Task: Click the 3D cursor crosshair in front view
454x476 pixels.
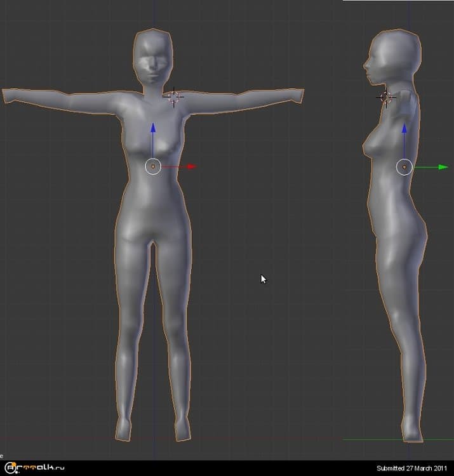Action: pyautogui.click(x=174, y=97)
